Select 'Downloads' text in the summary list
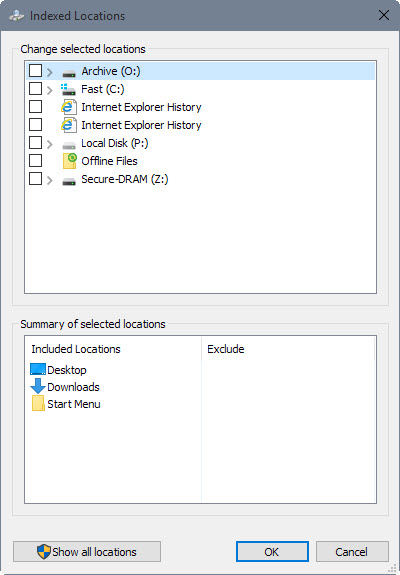Viewport: 400px width, 575px height. (x=73, y=387)
